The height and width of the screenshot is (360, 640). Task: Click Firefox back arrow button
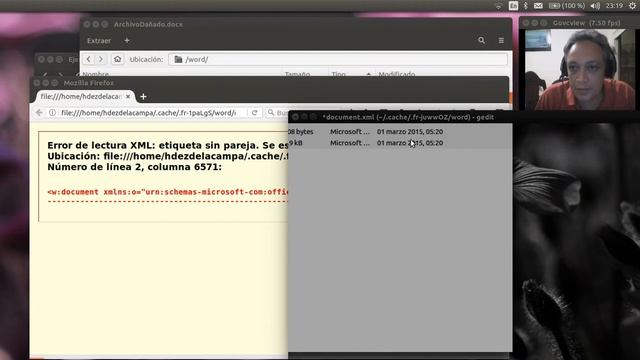[x=39, y=113]
